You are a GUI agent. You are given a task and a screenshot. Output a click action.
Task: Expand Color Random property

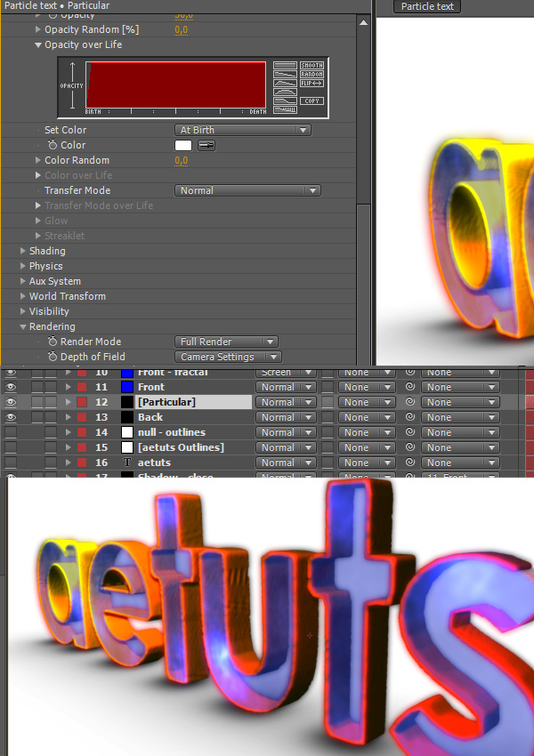pos(38,160)
